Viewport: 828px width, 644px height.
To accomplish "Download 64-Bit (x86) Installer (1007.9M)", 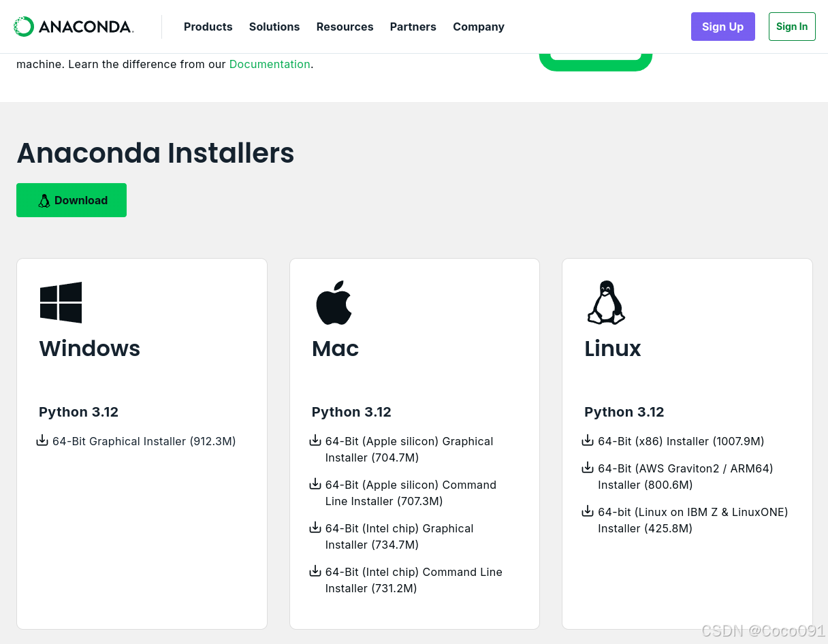I will point(681,441).
